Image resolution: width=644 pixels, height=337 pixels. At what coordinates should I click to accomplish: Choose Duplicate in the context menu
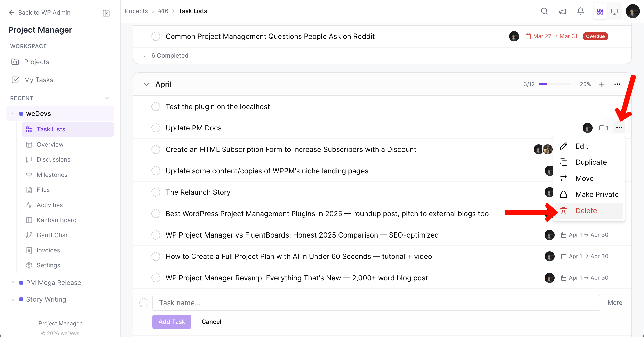pos(591,162)
